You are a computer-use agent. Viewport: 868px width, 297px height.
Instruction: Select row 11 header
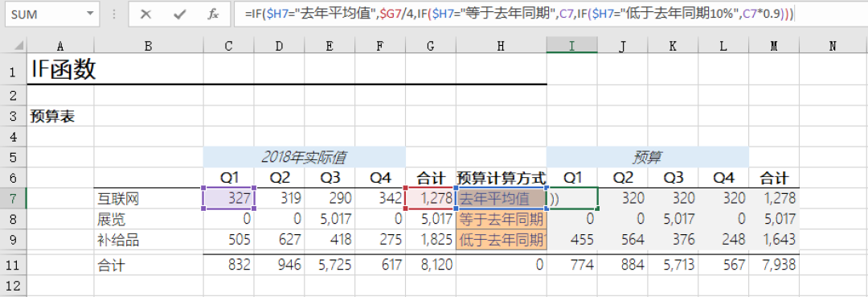14,265
